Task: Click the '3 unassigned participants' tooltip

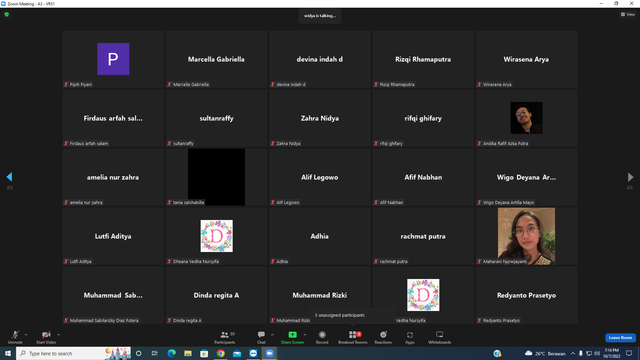Action: click(353, 315)
